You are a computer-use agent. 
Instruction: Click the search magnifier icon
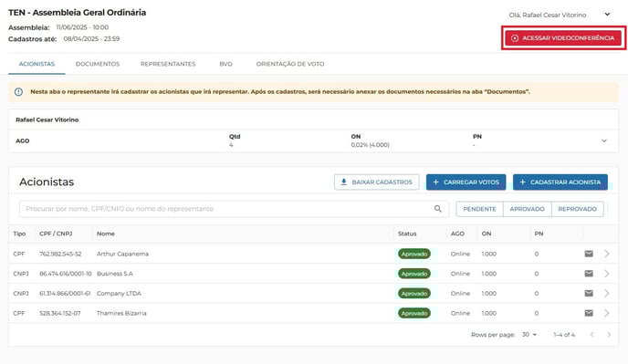point(438,209)
